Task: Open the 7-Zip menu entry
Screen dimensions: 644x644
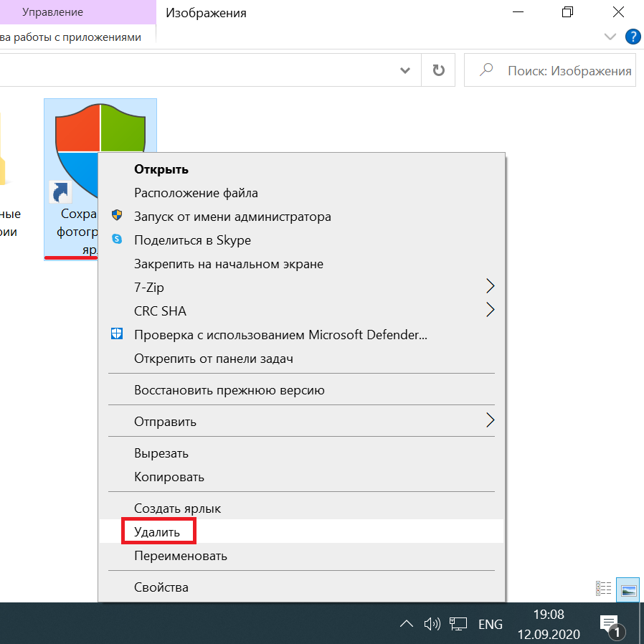Action: [x=301, y=287]
